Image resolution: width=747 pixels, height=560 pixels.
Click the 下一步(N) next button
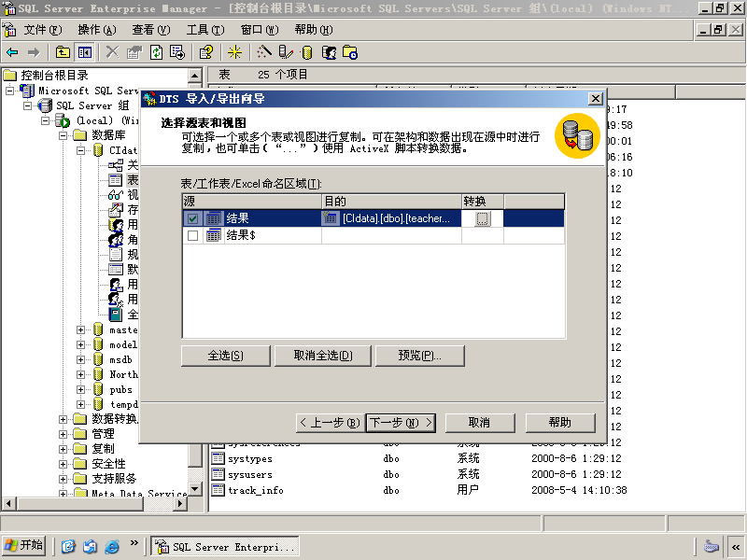tap(401, 423)
